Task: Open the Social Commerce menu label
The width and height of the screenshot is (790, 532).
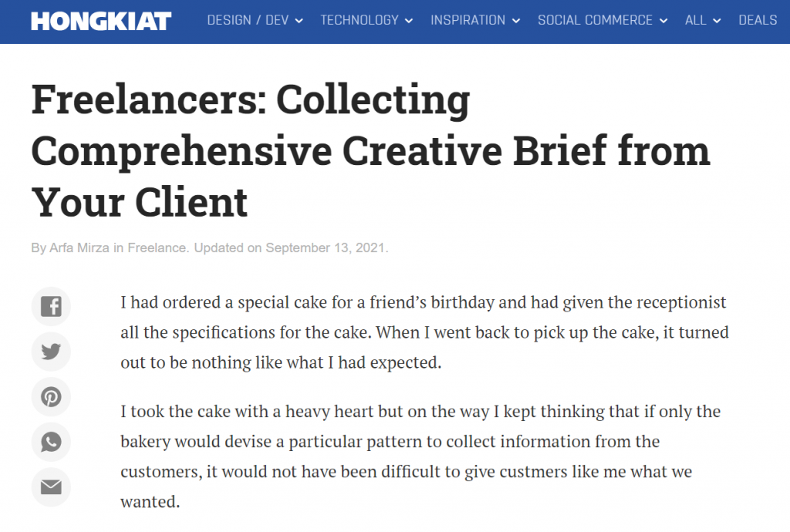Action: coord(595,21)
